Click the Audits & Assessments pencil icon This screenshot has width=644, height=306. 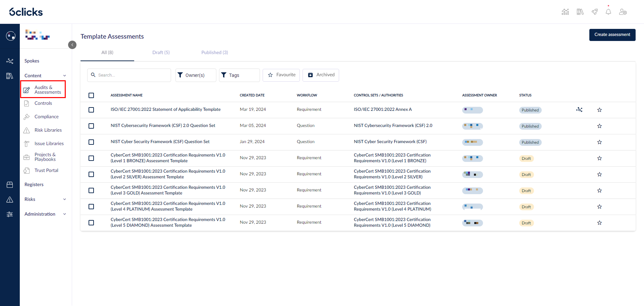[x=26, y=90]
